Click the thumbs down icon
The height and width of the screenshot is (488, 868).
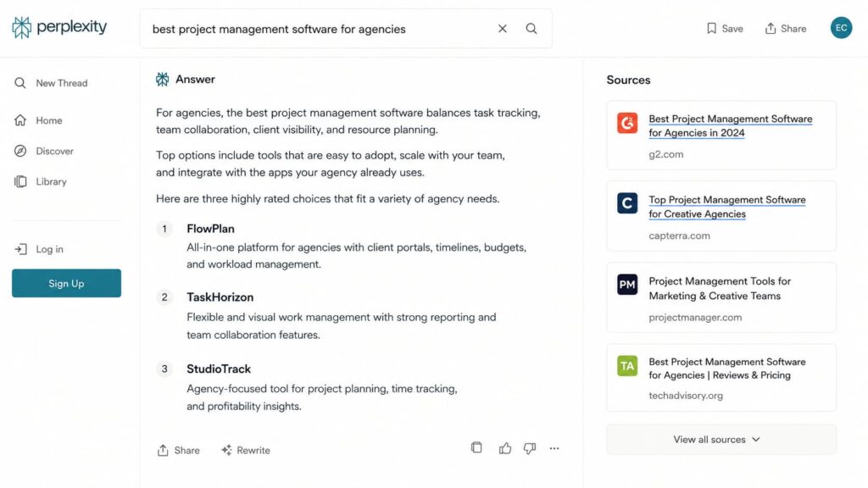530,448
